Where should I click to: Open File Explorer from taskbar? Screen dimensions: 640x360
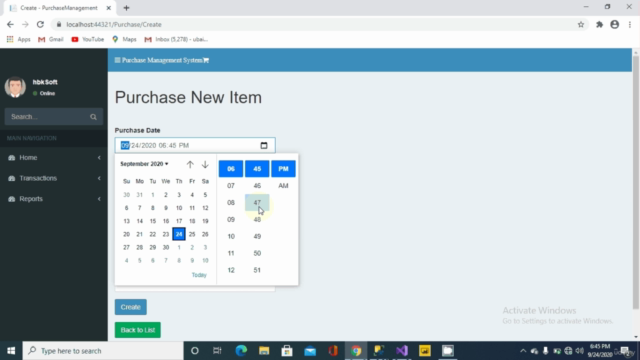pos(264,351)
